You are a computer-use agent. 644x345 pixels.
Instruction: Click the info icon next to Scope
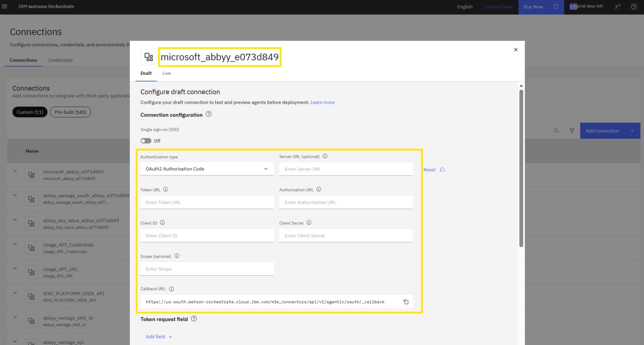point(177,256)
